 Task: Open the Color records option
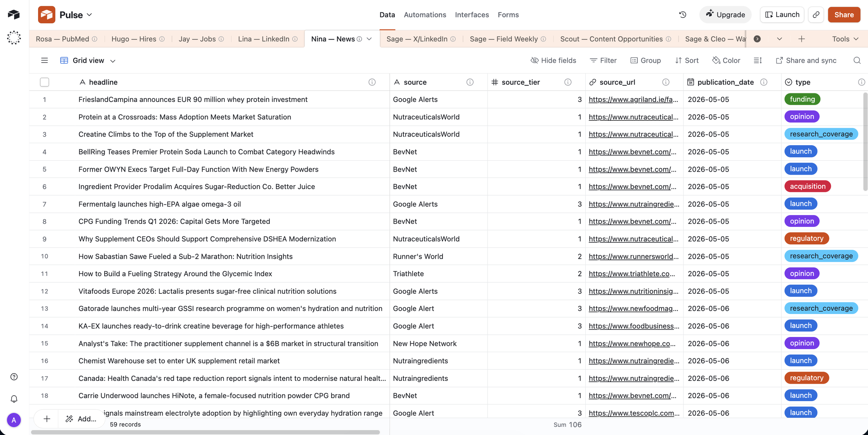click(726, 60)
